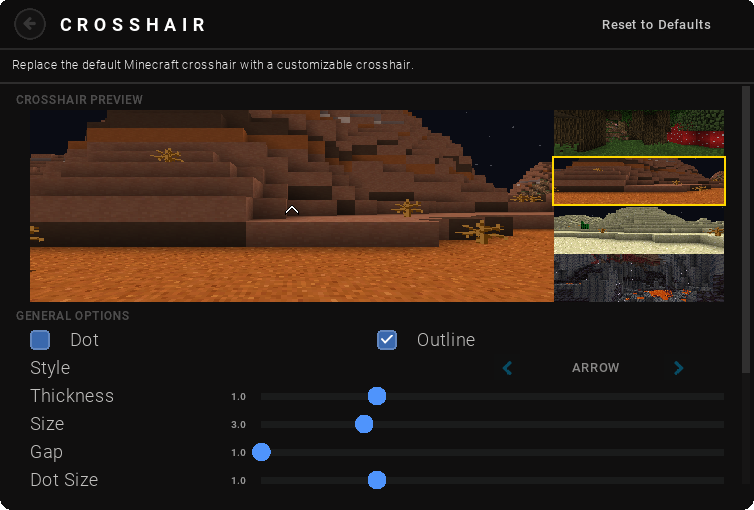
Task: Click the Outline label text
Action: [446, 340]
